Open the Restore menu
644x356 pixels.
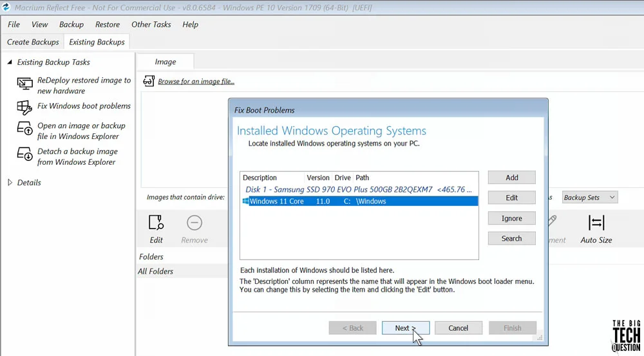(107, 24)
